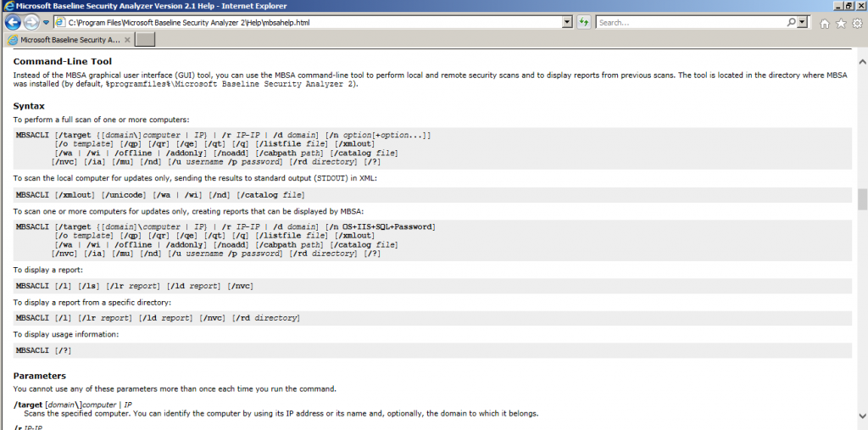Image resolution: width=868 pixels, height=430 pixels.
Task: Click the /target [domain\]computer | IP parameter
Action: click(73, 405)
